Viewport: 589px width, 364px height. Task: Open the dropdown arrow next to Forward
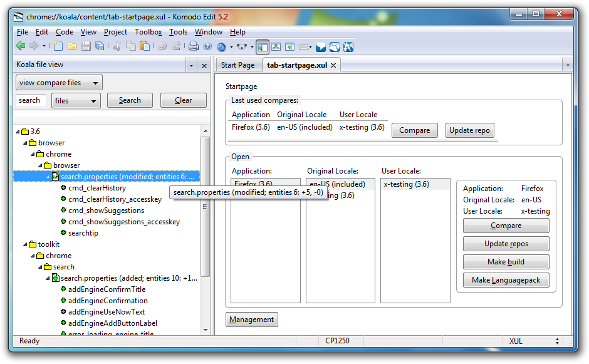[44, 46]
